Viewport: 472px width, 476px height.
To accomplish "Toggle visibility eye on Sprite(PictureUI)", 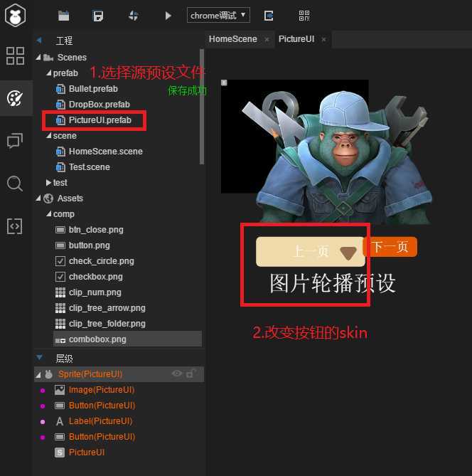I will coord(177,373).
